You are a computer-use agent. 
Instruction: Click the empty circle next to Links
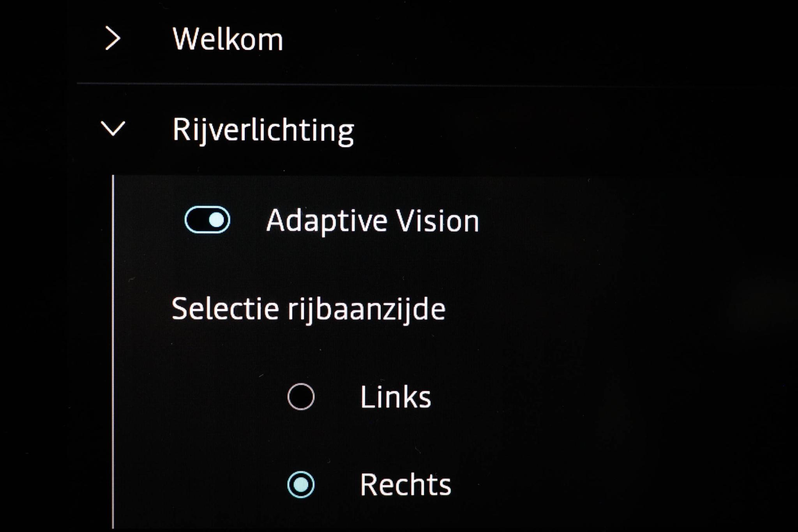click(301, 397)
